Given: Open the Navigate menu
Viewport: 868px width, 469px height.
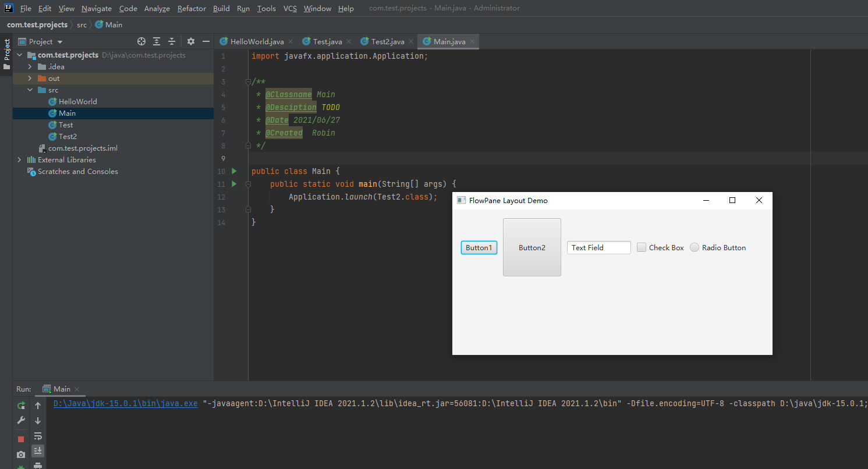Looking at the screenshot, I should (x=97, y=9).
